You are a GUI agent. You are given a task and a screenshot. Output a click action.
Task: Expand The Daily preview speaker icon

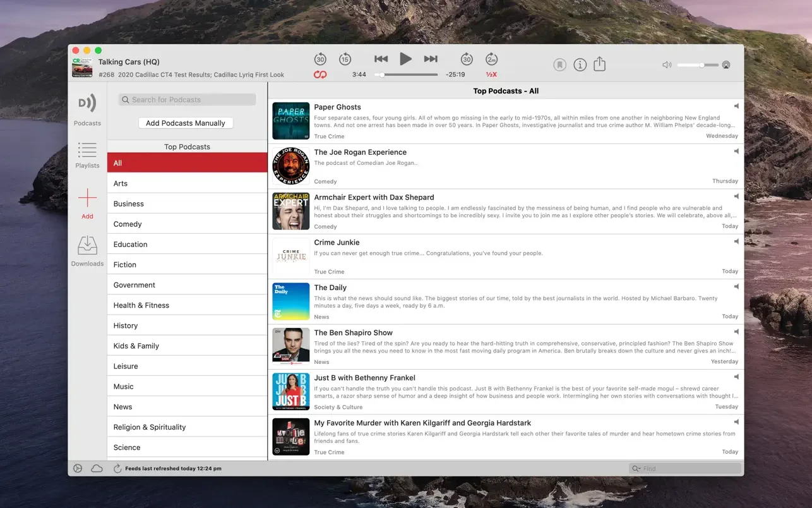click(736, 287)
